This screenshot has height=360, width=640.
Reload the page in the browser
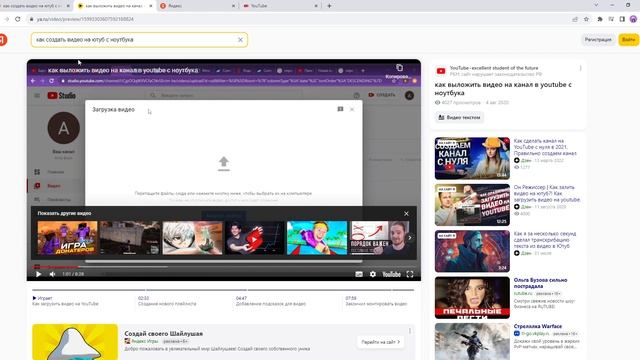coord(18,19)
